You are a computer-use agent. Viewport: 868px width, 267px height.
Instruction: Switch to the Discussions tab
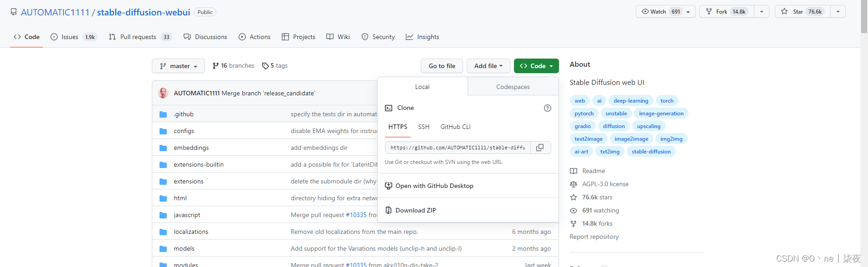(205, 37)
